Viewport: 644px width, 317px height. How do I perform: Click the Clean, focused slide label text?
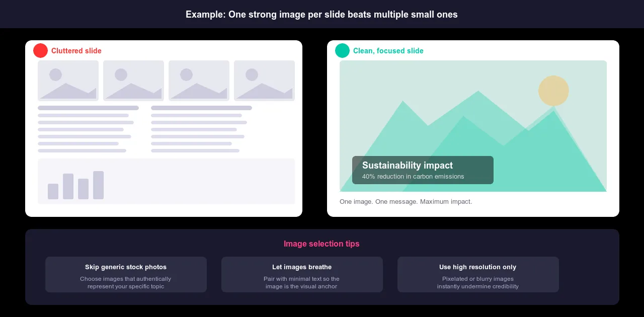[388, 51]
